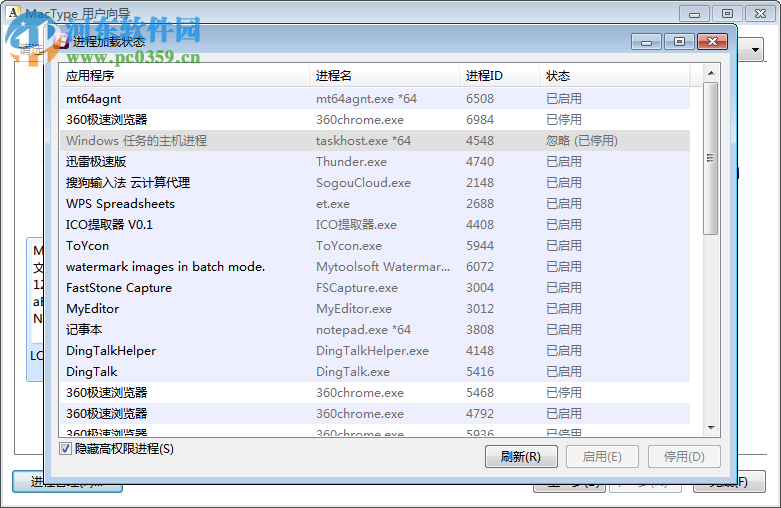Click the 忽略 (已停用) status cell
This screenshot has height=508, width=781.
pyautogui.click(x=581, y=141)
